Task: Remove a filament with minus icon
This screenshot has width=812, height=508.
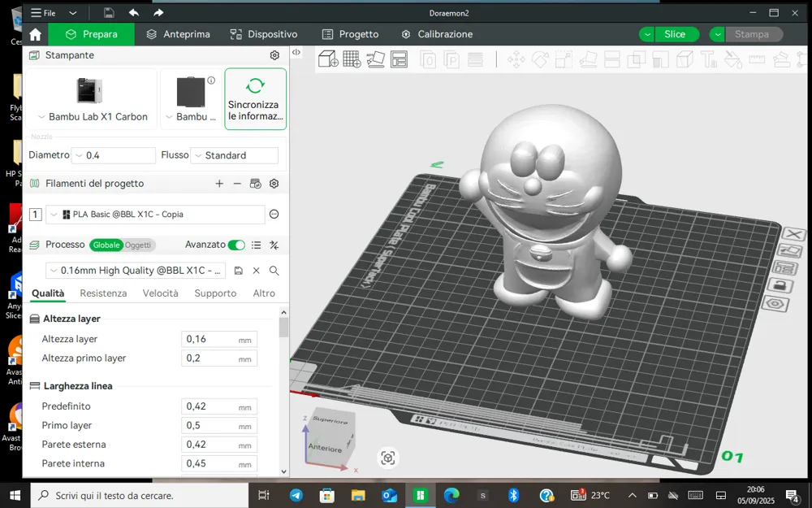Action: [237, 184]
